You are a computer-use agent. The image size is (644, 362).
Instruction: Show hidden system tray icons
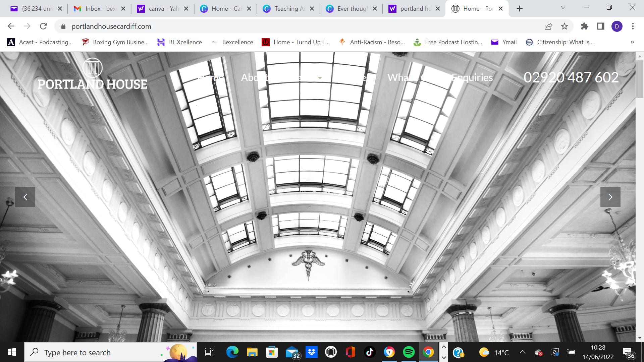(522, 352)
